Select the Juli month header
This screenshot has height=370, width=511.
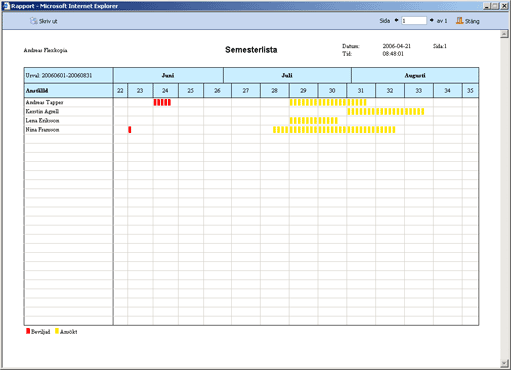287,75
